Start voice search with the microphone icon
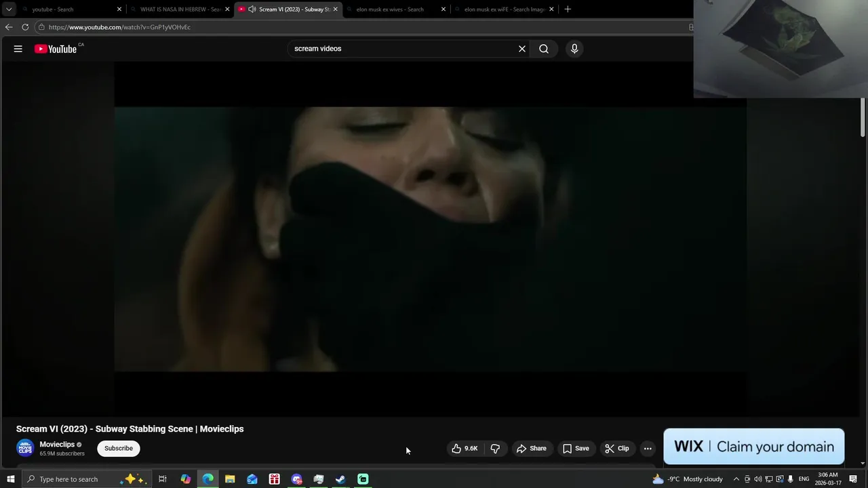The image size is (868, 488). (574, 49)
